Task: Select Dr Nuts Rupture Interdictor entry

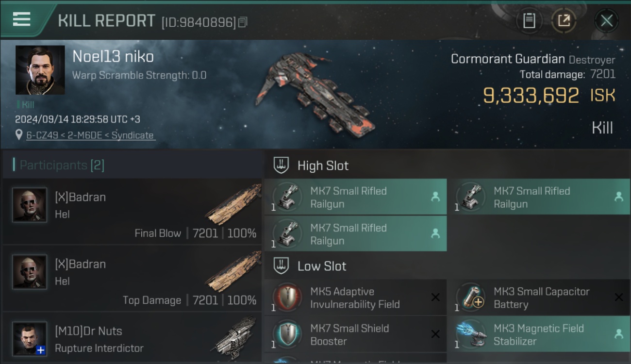Action: (132, 338)
